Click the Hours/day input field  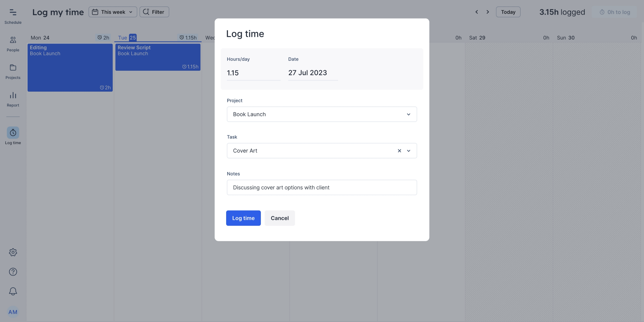253,73
